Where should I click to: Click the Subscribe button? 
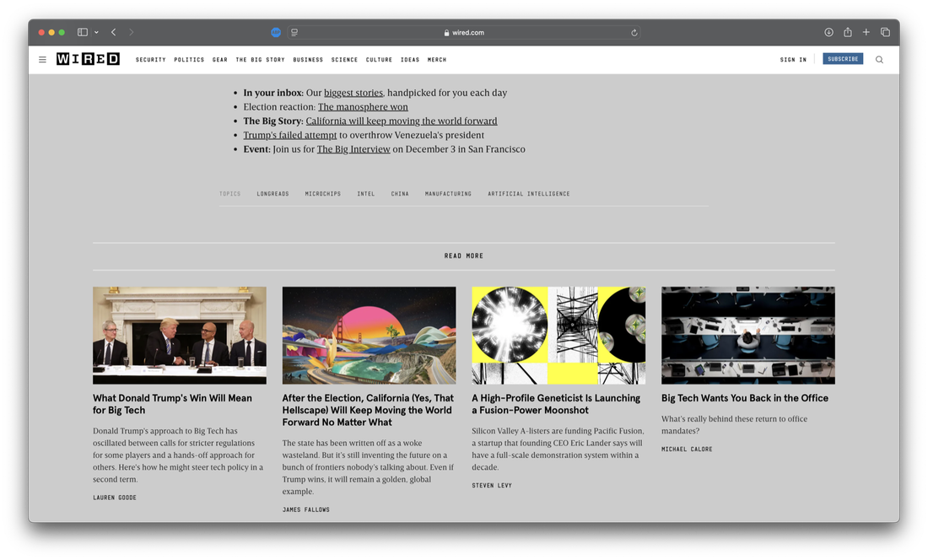pos(843,59)
